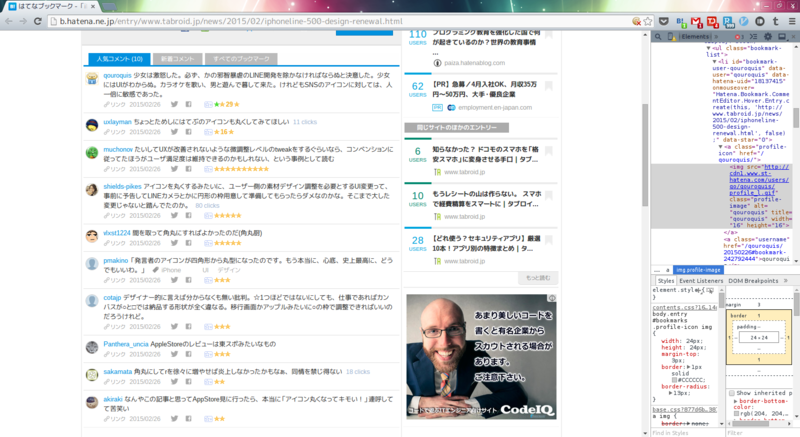
Task: Focus the computed Filter field
Action: tap(761, 432)
